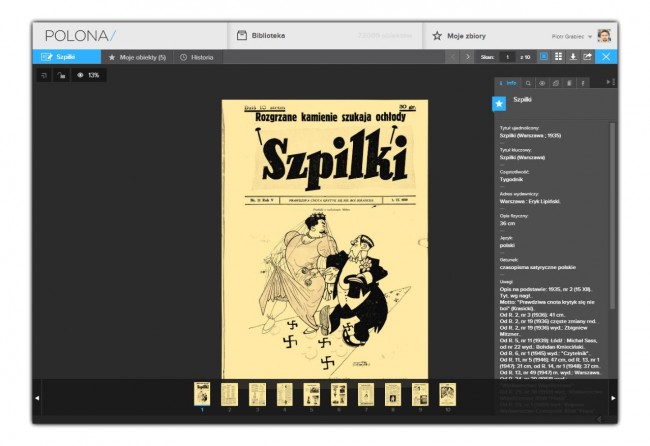
Task: Open the Facebook panel tab
Action: click(x=583, y=83)
